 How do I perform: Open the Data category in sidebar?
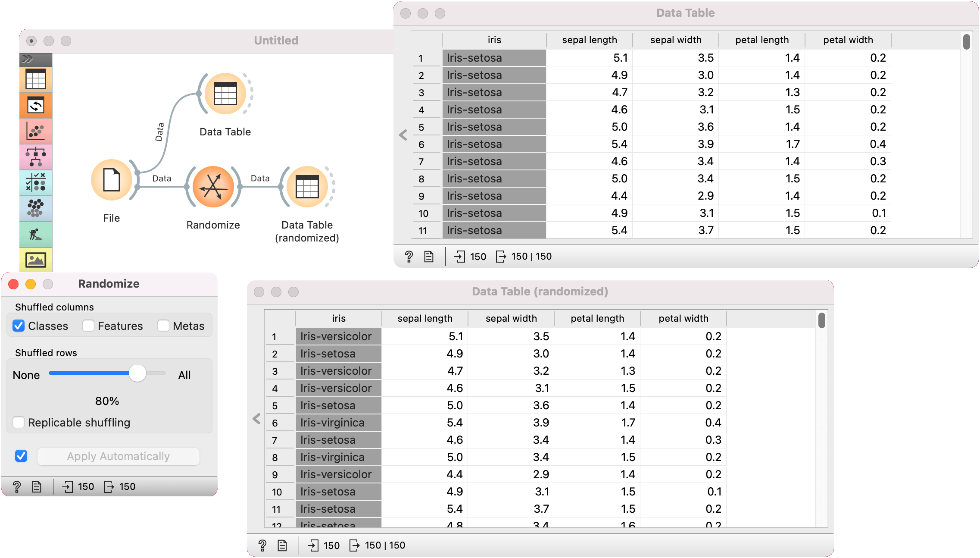(36, 79)
